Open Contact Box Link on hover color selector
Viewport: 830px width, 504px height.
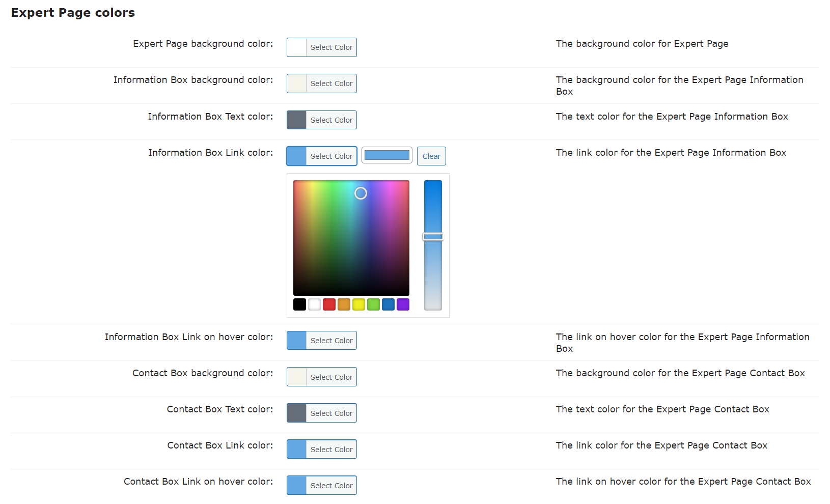pyautogui.click(x=321, y=486)
